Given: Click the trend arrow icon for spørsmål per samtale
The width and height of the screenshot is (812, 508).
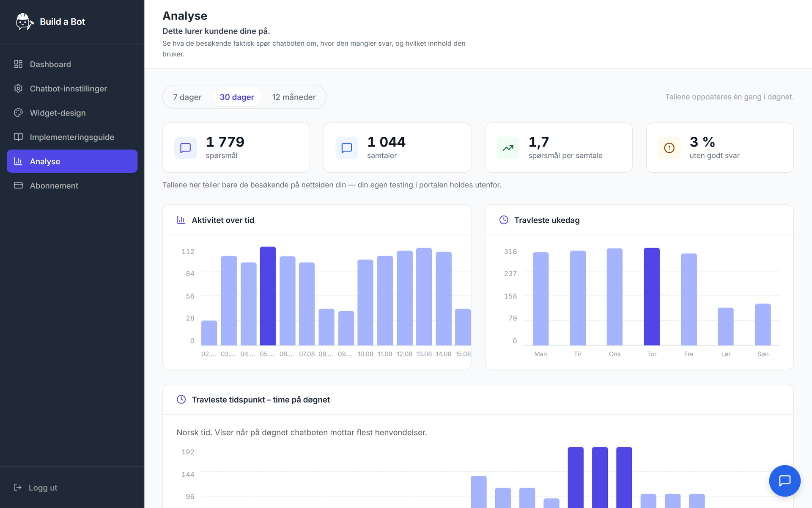Looking at the screenshot, I should [x=508, y=148].
